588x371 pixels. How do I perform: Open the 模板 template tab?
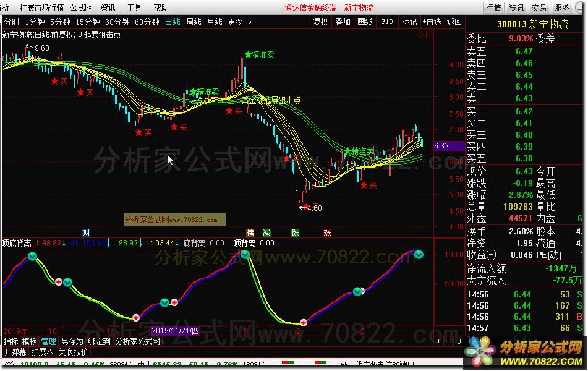29,341
